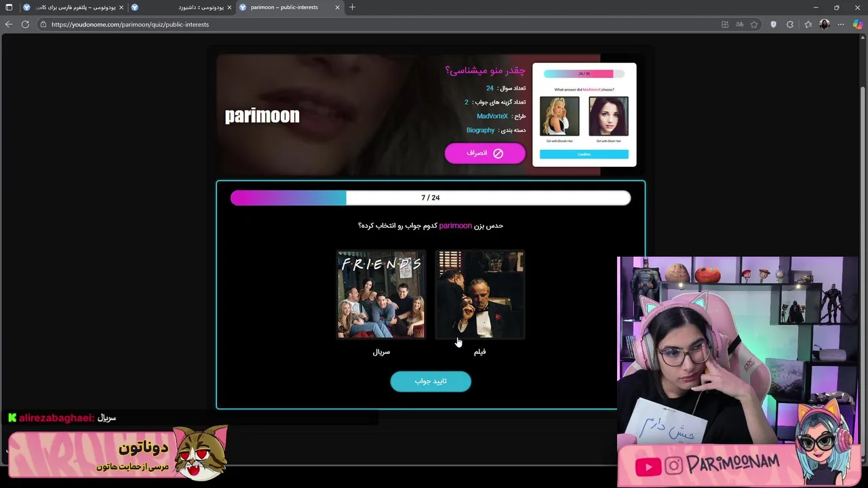Choose the سریال answer label
868x488 pixels.
click(x=382, y=352)
